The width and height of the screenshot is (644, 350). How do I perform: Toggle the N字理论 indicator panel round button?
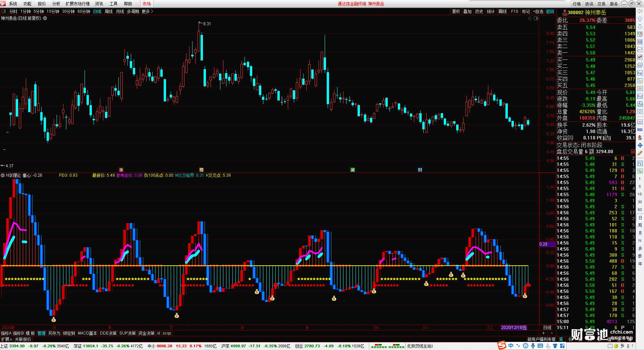click(3, 175)
